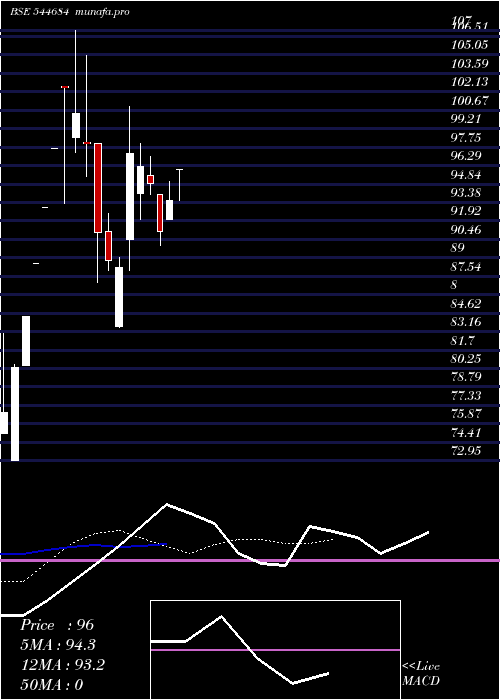Select the 102.13 price axis label
The width and height of the screenshot is (500, 700).
[469, 82]
